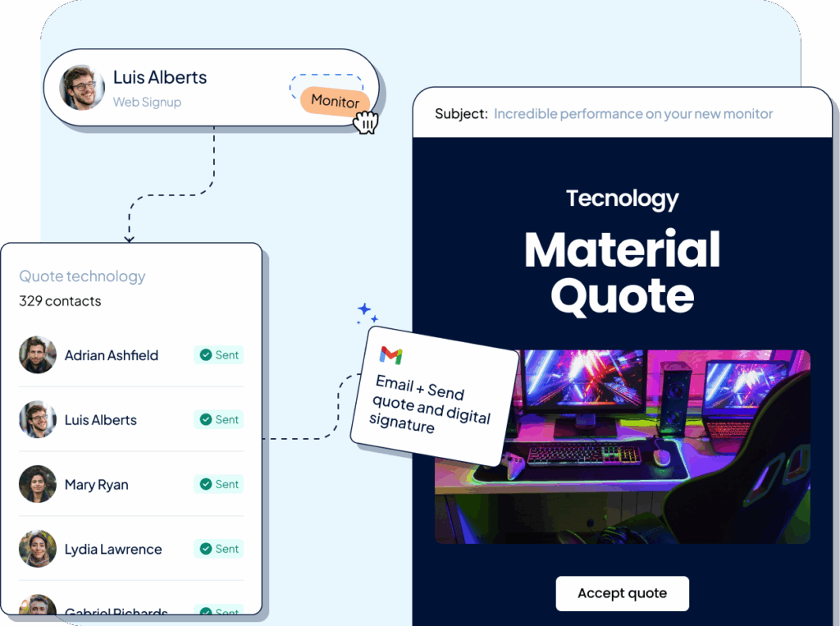Open the Quote technology list heading
This screenshot has width=840, height=626.
[82, 276]
